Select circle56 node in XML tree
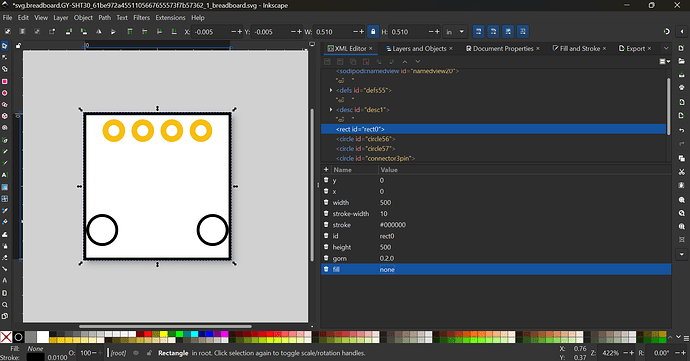 pyautogui.click(x=366, y=139)
